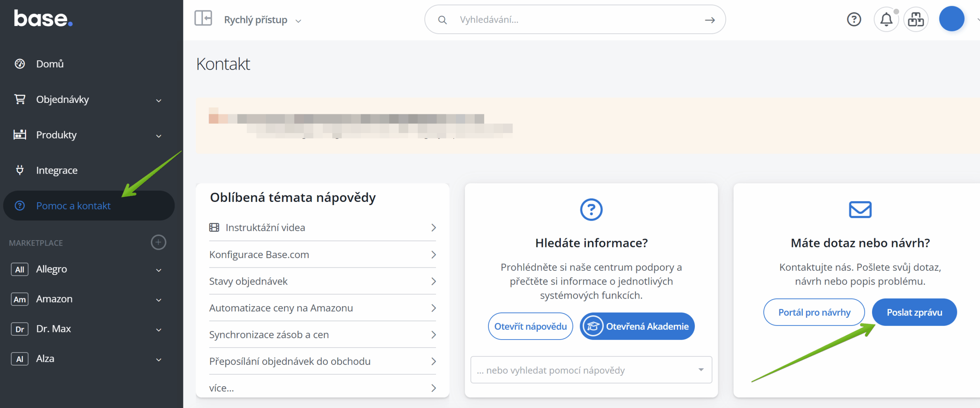Image resolution: width=980 pixels, height=408 pixels.
Task: Add a marketplace with the plus icon
Action: [158, 242]
